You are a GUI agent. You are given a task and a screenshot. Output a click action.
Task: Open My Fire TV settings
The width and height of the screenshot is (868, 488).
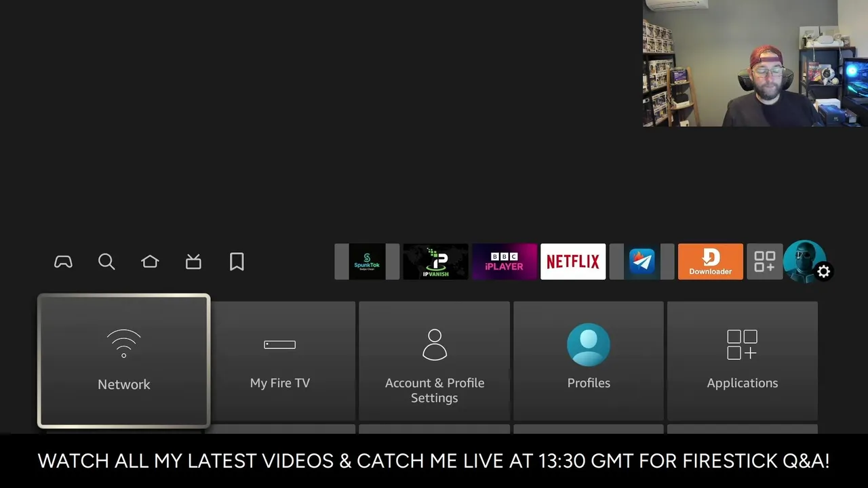[x=280, y=361]
